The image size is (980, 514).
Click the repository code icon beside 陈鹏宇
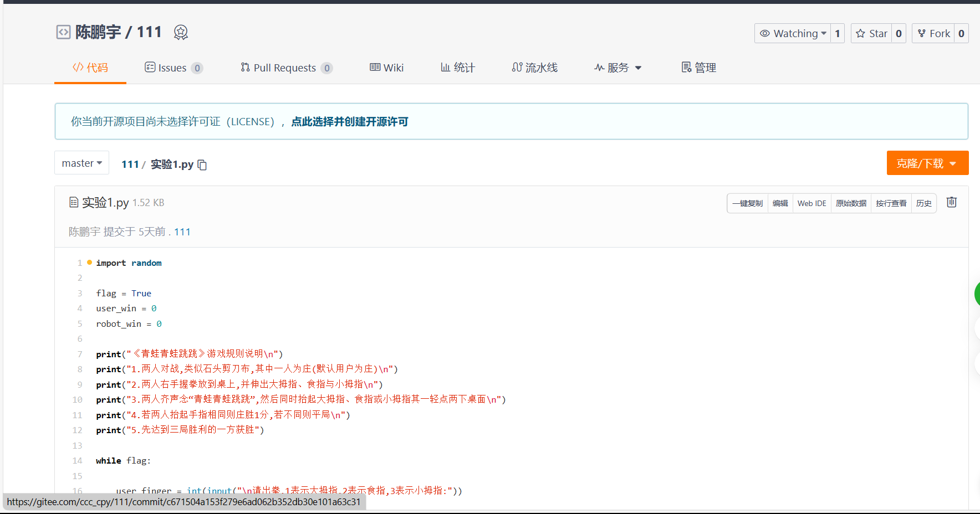(x=64, y=32)
